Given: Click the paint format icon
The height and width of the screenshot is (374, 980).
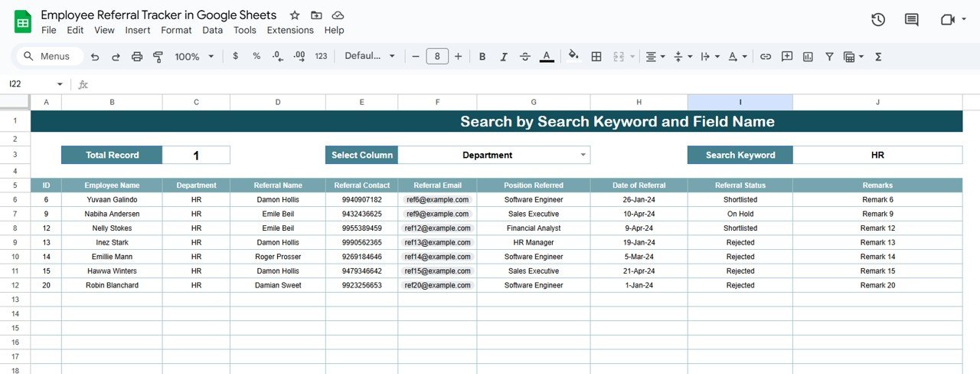Looking at the screenshot, I should (x=158, y=57).
